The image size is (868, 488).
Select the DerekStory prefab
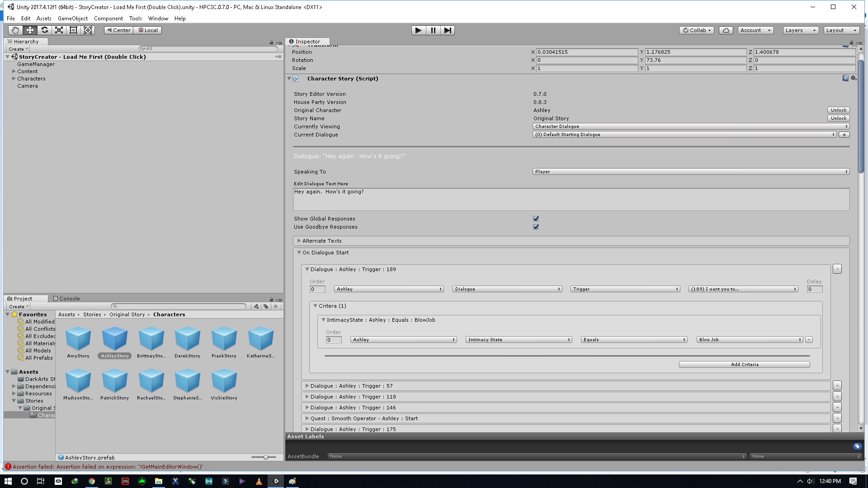coord(187,343)
